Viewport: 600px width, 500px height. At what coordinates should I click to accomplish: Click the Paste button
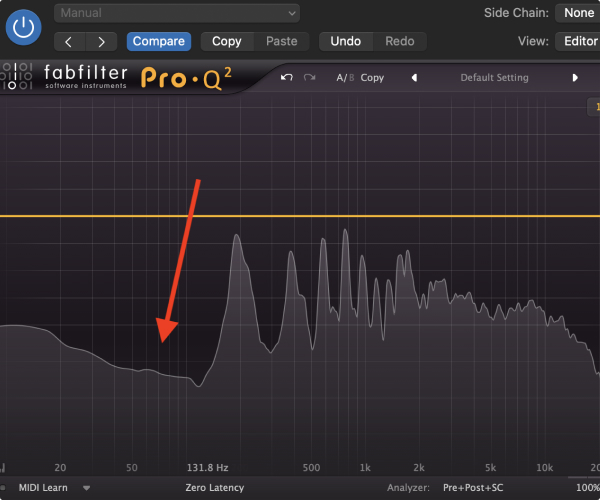[282, 41]
